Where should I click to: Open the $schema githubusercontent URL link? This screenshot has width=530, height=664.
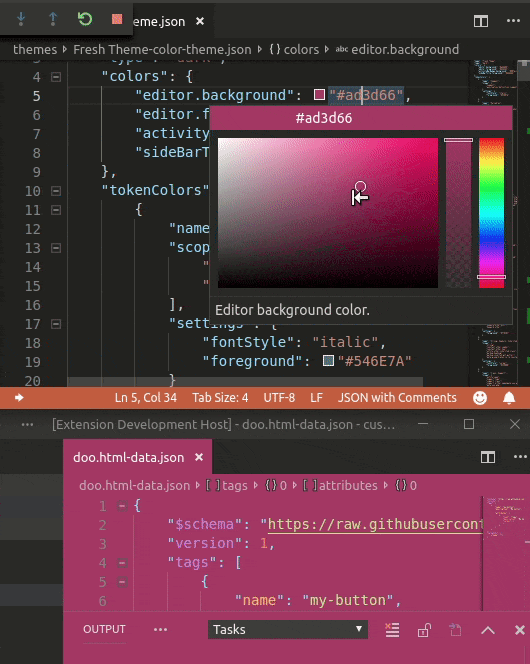[x=375, y=525]
